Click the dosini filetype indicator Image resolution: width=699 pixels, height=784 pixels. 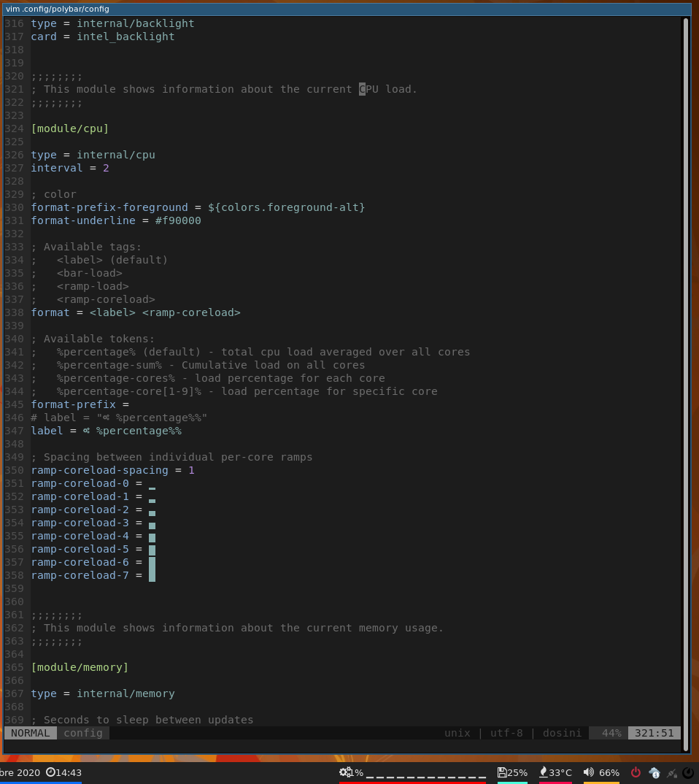(x=561, y=733)
